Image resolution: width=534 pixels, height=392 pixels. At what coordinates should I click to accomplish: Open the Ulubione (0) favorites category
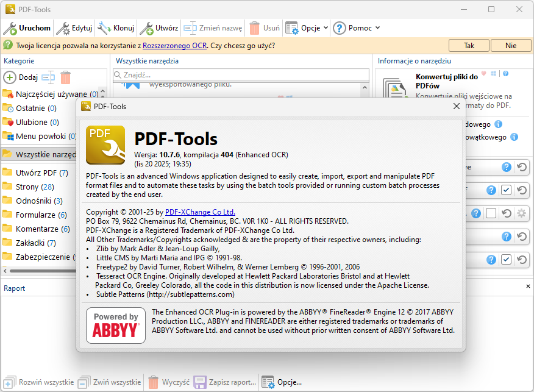tap(30, 123)
